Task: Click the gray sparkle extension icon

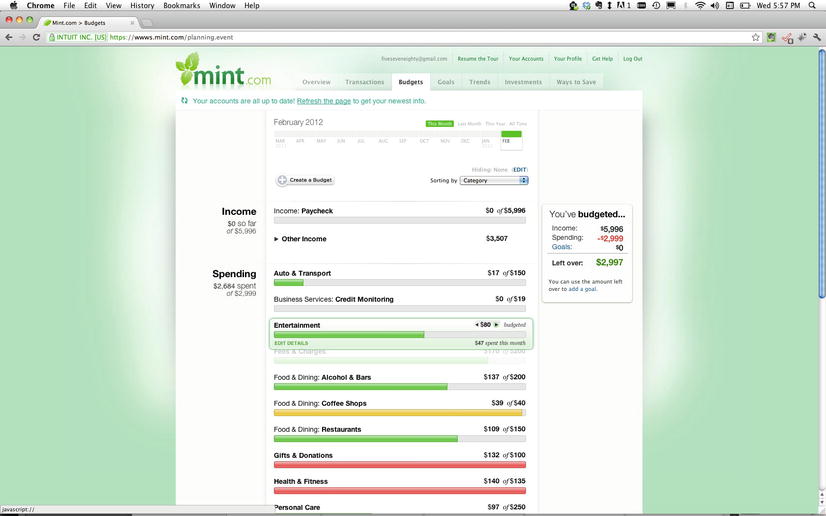Action: point(802,37)
